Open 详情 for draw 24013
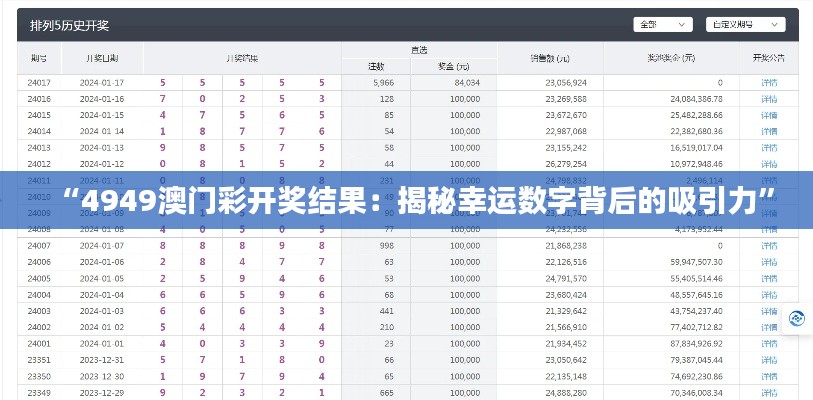 click(768, 147)
